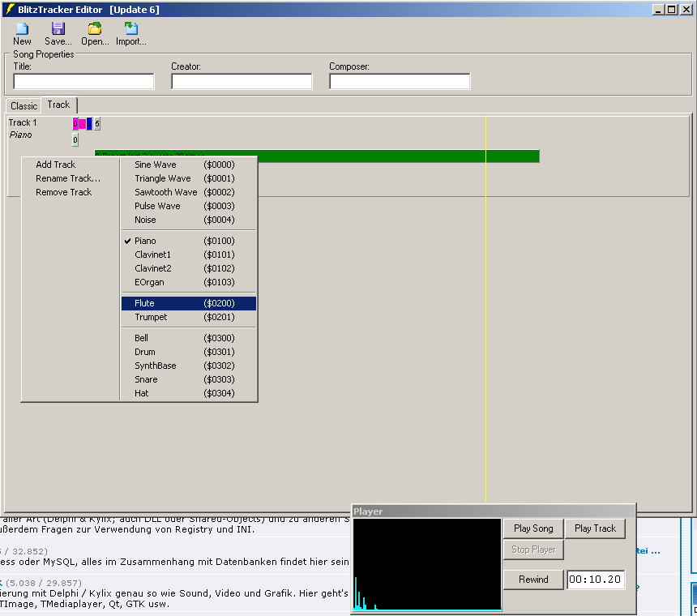
Task: Focus the Composer input field
Action: point(400,81)
